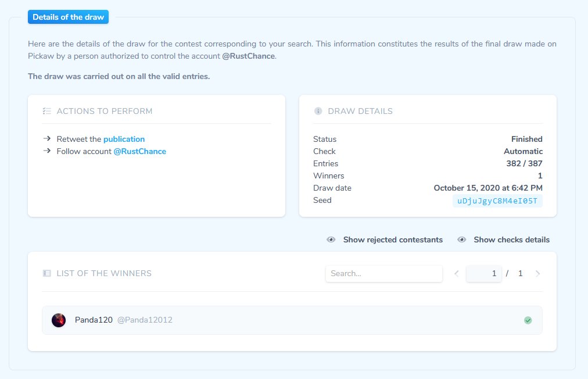Click the current page number field
This screenshot has width=588, height=379.
point(484,274)
